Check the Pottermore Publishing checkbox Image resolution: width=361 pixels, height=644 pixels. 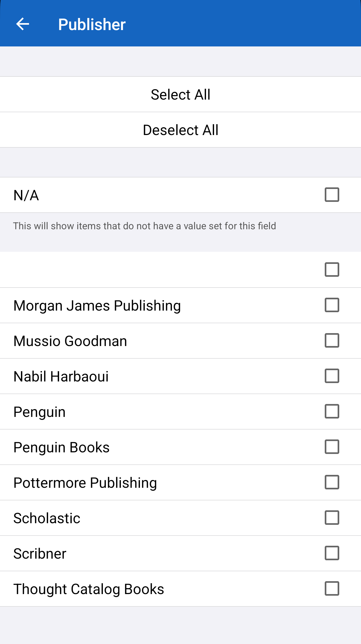332,482
